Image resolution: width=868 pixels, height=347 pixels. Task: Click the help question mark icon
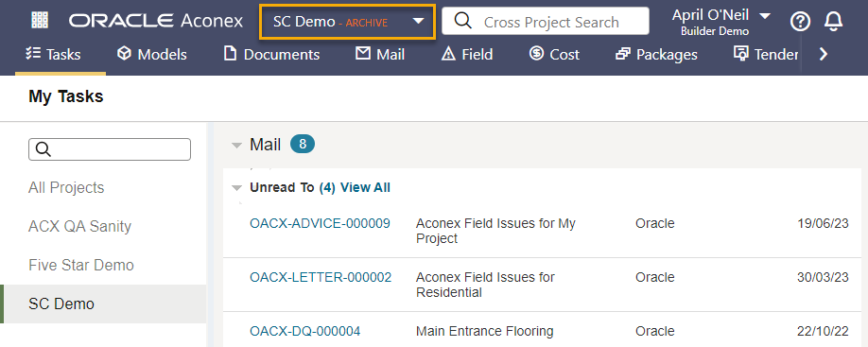tap(800, 22)
